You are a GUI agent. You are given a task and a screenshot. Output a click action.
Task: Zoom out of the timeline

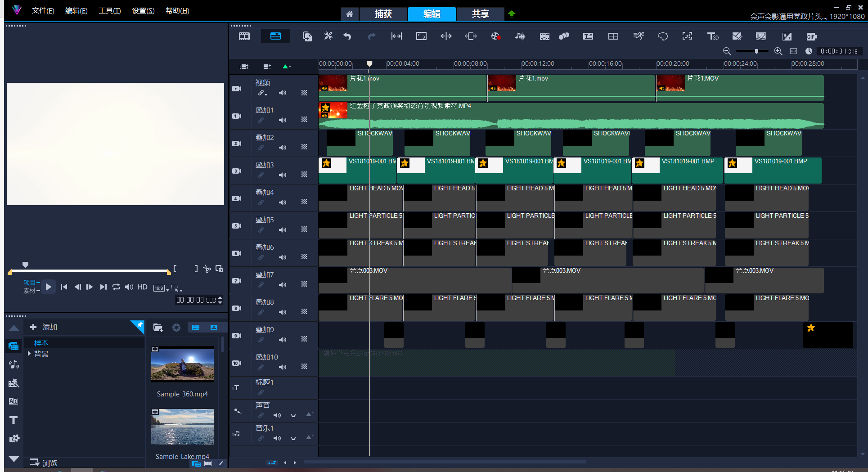(x=727, y=51)
